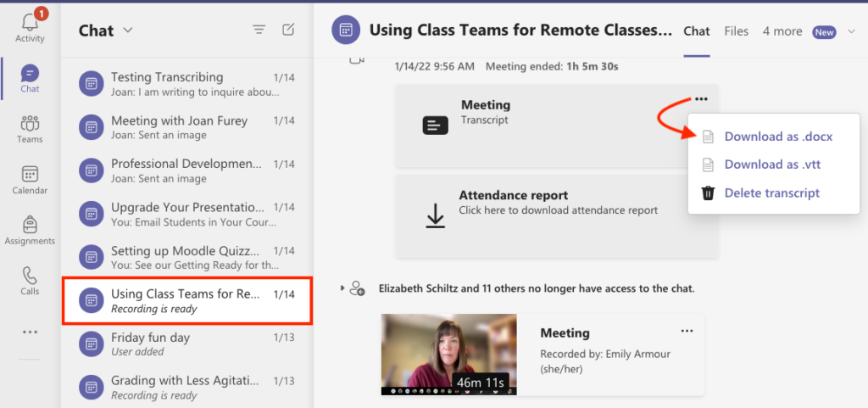Open Upgrade Your Presentation chat
Image resolution: width=868 pixels, height=408 pixels.
pos(187,215)
